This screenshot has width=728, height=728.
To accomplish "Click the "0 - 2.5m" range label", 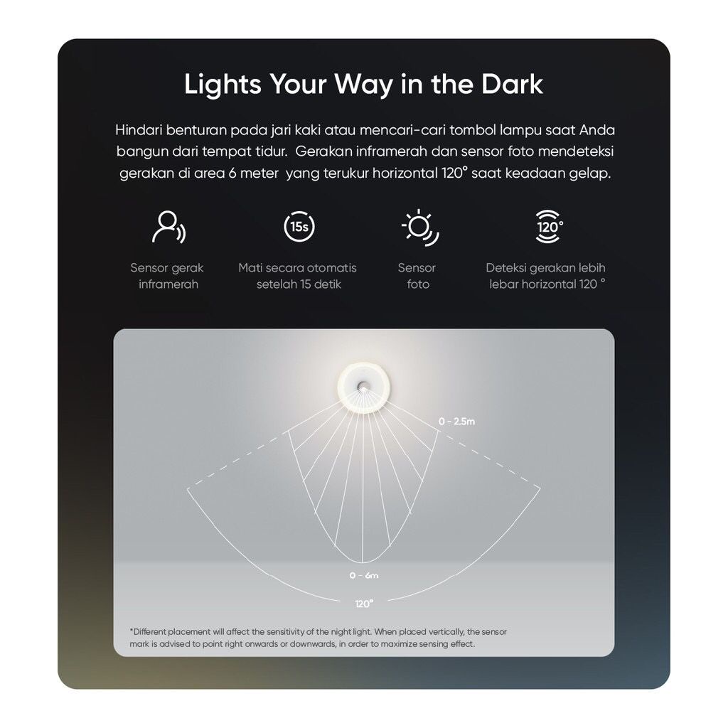I will pos(457,422).
